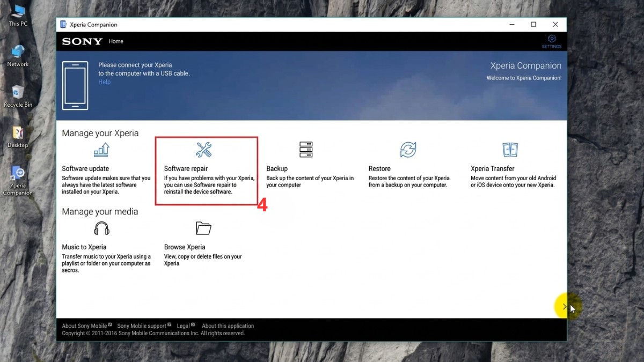Open the Desktop shortcut icon
Screen dimensions: 644x362
click(x=18, y=137)
